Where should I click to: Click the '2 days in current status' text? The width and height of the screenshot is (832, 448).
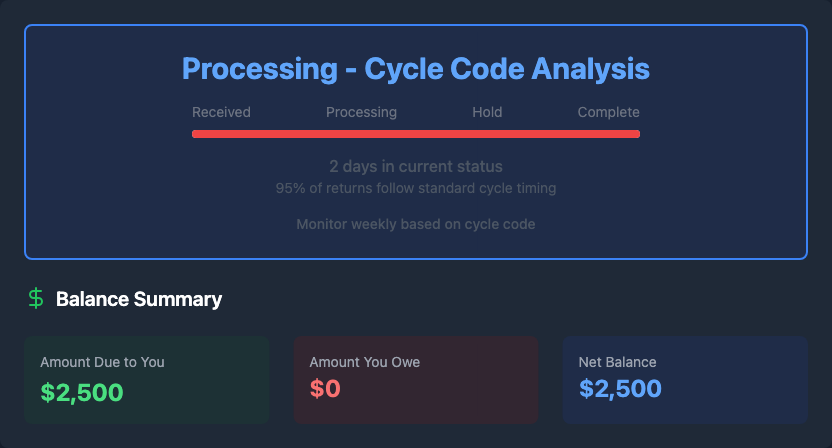416,166
